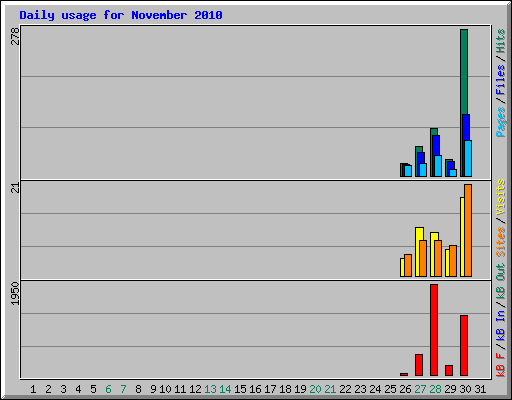Image resolution: width=512 pixels, height=400 pixels.
Task: Click the tiny red kB bar for day 26
Action: point(404,375)
